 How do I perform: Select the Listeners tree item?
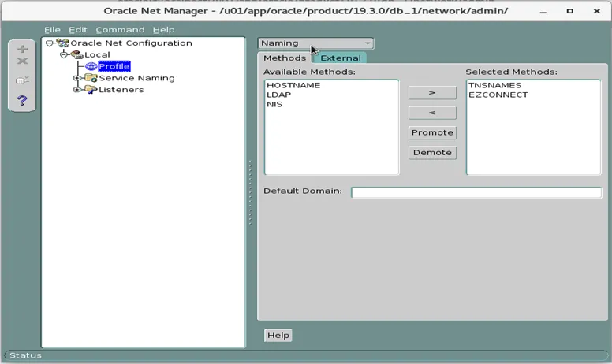click(x=121, y=90)
